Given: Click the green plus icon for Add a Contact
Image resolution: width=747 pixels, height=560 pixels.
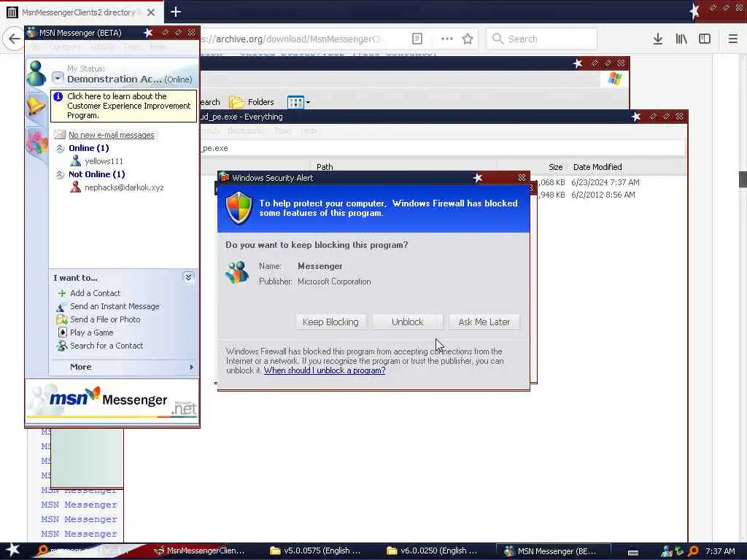Looking at the screenshot, I should [x=62, y=293].
